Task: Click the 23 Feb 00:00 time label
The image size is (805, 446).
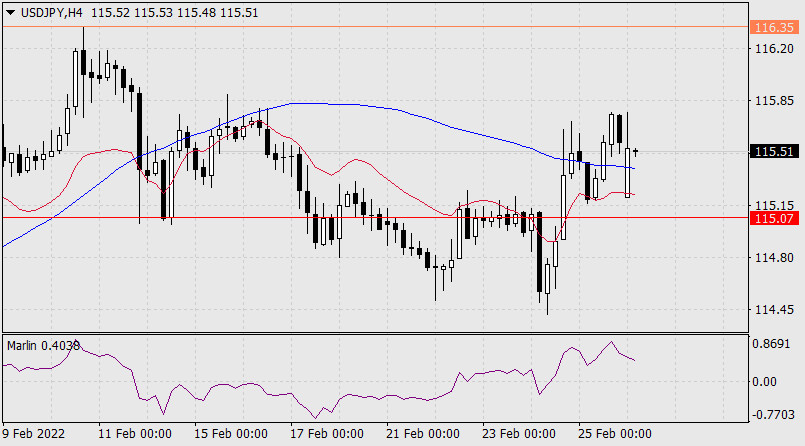Action: (x=519, y=434)
